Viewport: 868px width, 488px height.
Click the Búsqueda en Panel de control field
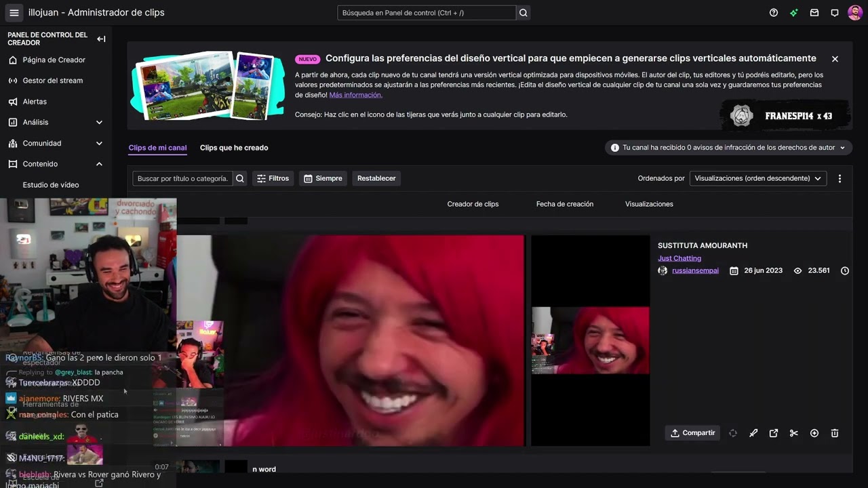click(x=427, y=12)
